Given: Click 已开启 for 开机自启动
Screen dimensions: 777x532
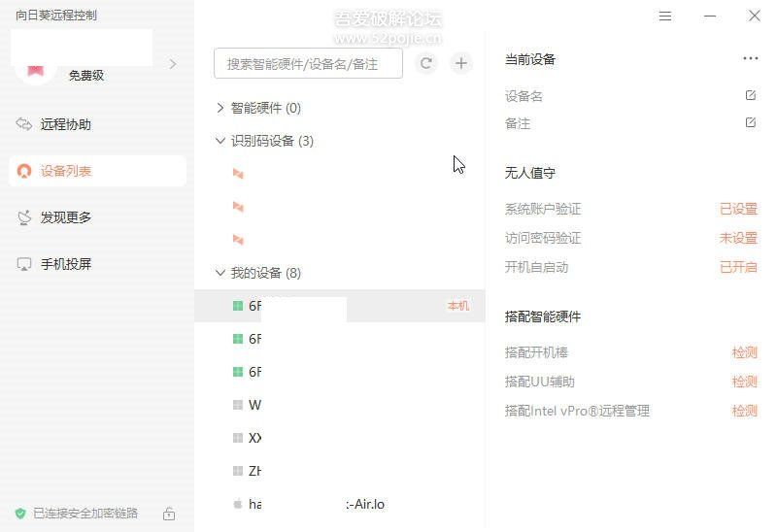Looking at the screenshot, I should click(x=738, y=268).
